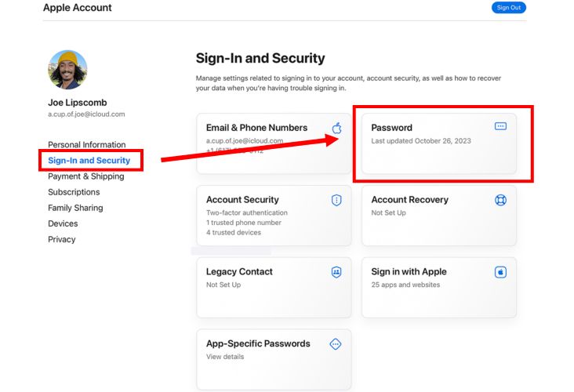Select Sign-In and Security sidebar item
574x392 pixels.
tap(89, 161)
